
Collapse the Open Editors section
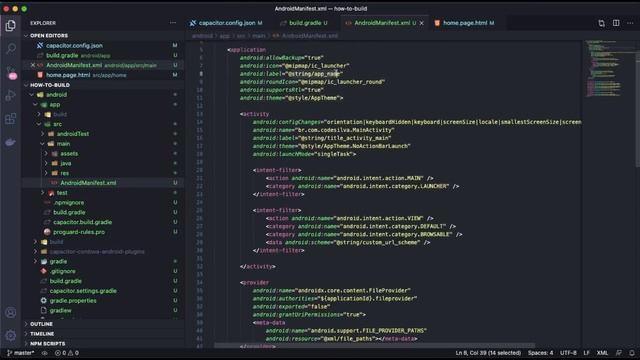49,36
